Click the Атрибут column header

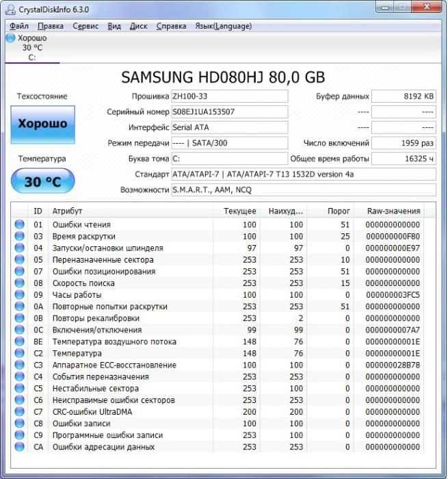pos(131,211)
